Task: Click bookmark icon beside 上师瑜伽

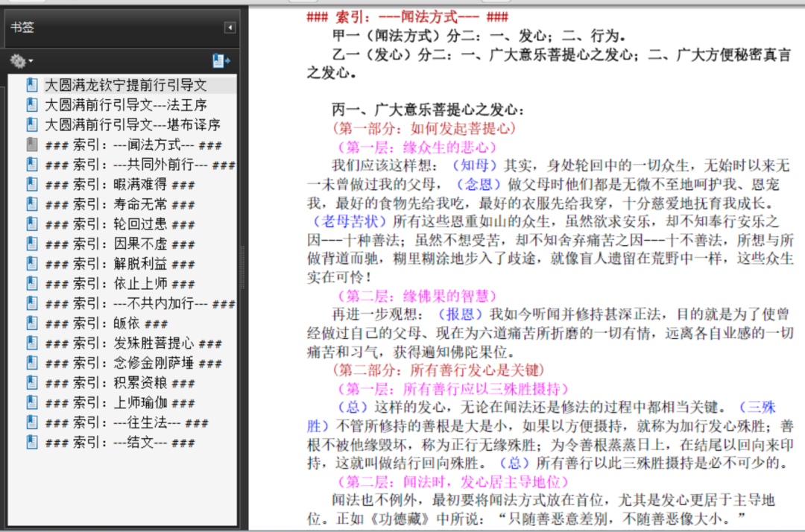Action: tap(32, 402)
